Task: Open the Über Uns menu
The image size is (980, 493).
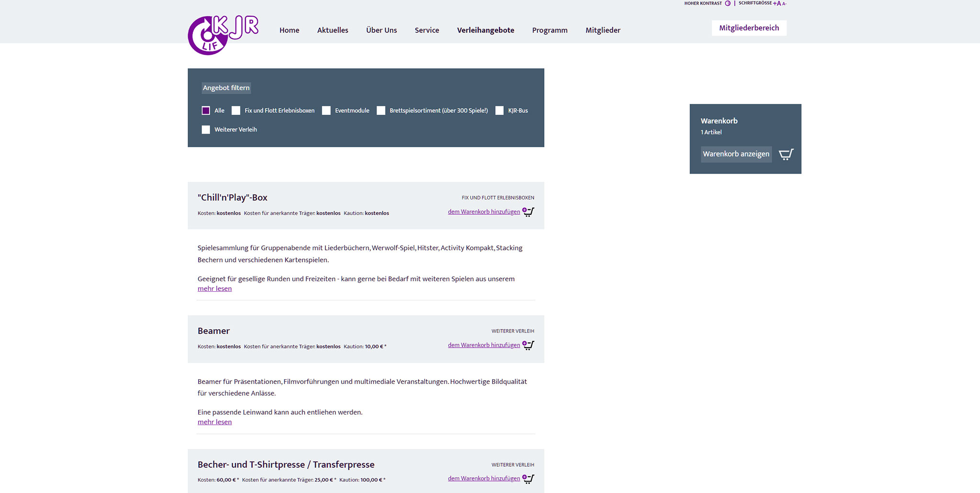Action: click(381, 30)
